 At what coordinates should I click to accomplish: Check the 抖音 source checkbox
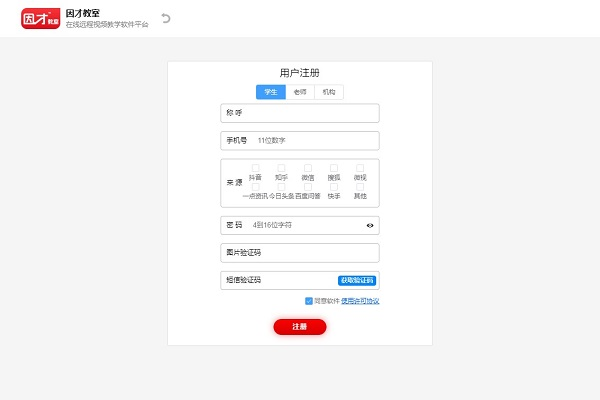tap(255, 168)
